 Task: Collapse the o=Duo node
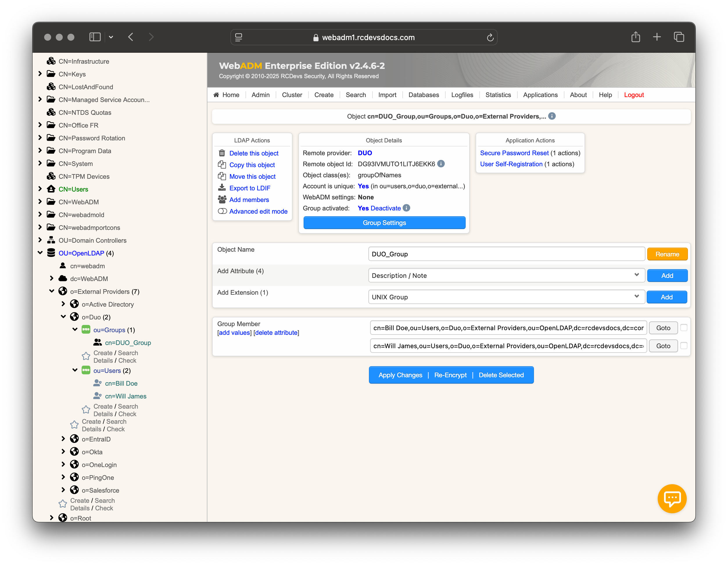[63, 317]
